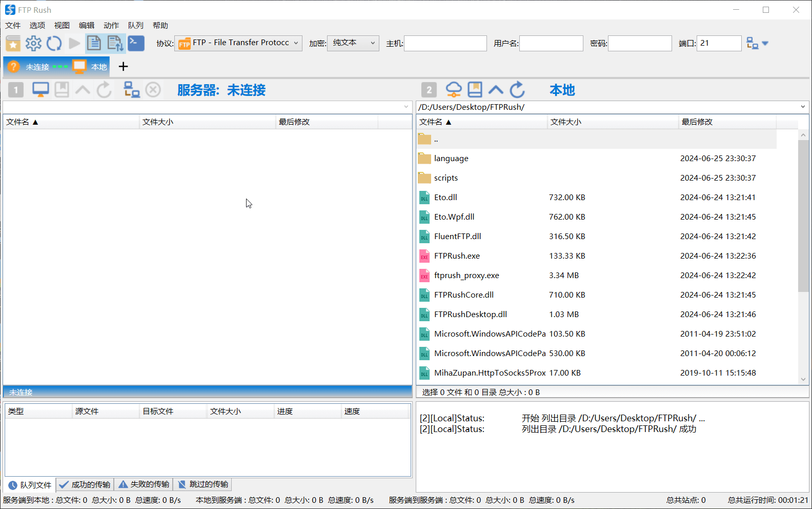Click the right pane scroll-down arrow
This screenshot has width=812, height=509.
[803, 379]
